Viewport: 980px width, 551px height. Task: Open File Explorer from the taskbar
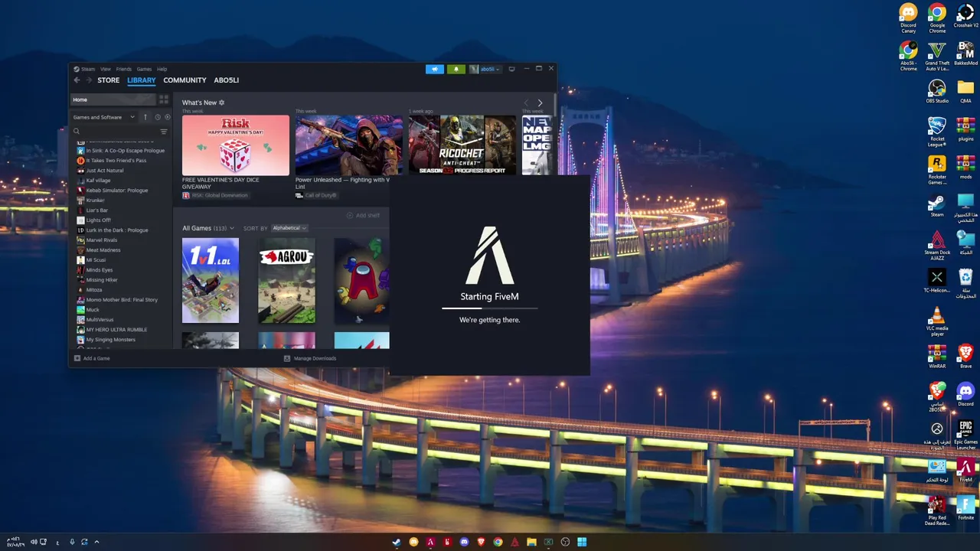click(x=531, y=542)
